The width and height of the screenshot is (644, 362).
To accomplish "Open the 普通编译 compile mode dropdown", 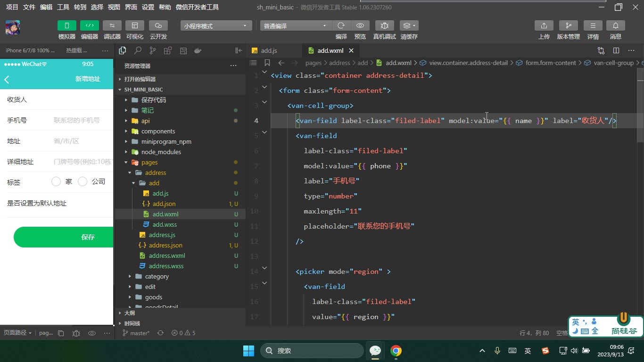I will point(296,26).
